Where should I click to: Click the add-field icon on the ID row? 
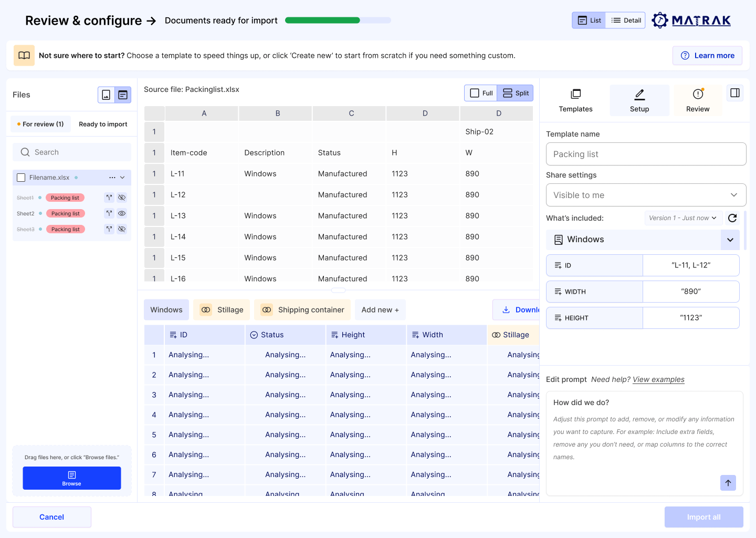click(x=558, y=265)
